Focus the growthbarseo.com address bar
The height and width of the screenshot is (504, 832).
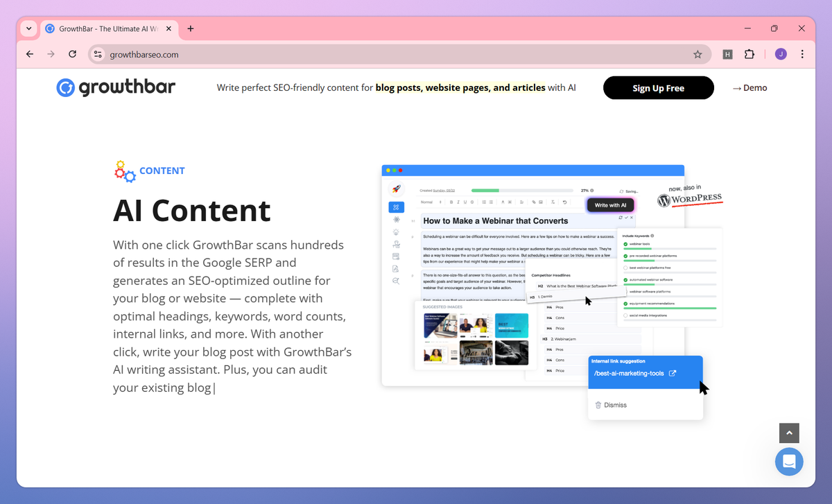click(x=399, y=54)
